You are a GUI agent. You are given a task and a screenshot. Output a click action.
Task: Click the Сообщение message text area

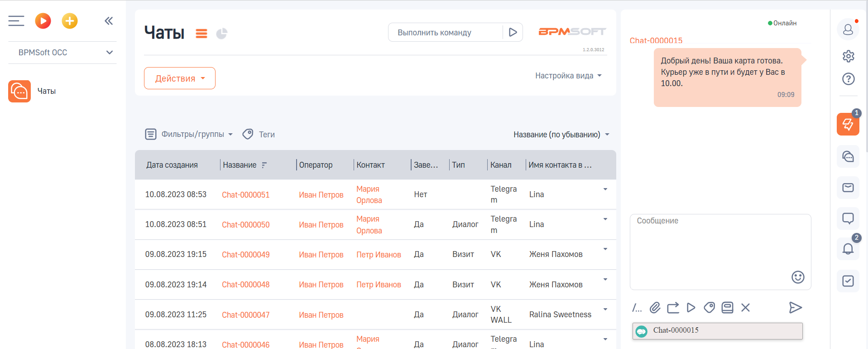click(x=720, y=252)
